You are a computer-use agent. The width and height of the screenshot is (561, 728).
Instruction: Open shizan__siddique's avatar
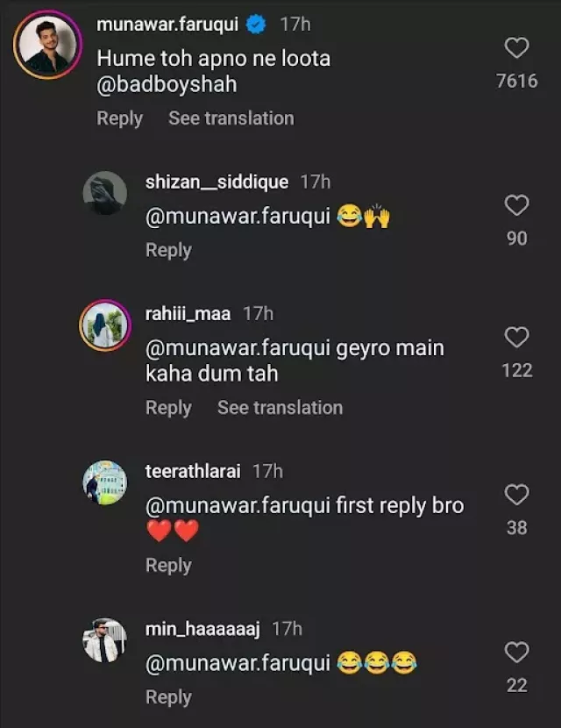tap(104, 193)
